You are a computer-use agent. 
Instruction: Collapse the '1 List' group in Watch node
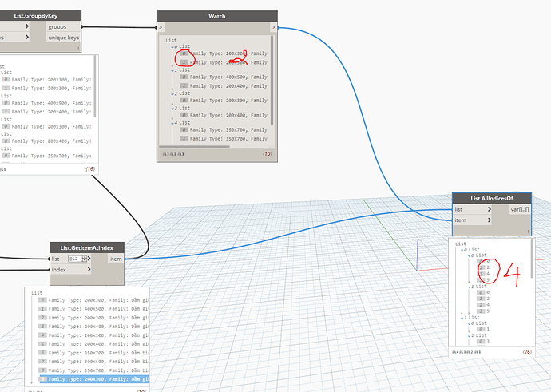point(172,70)
